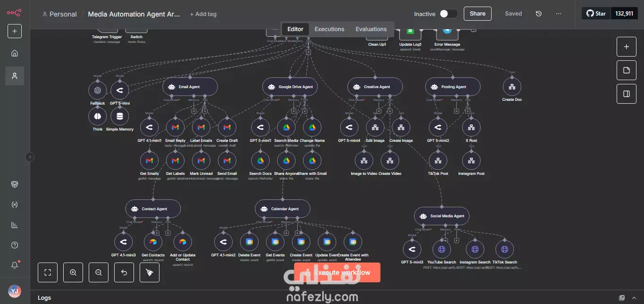Select the Email Reply Gmail node
The image size is (644, 304).
pos(176,127)
